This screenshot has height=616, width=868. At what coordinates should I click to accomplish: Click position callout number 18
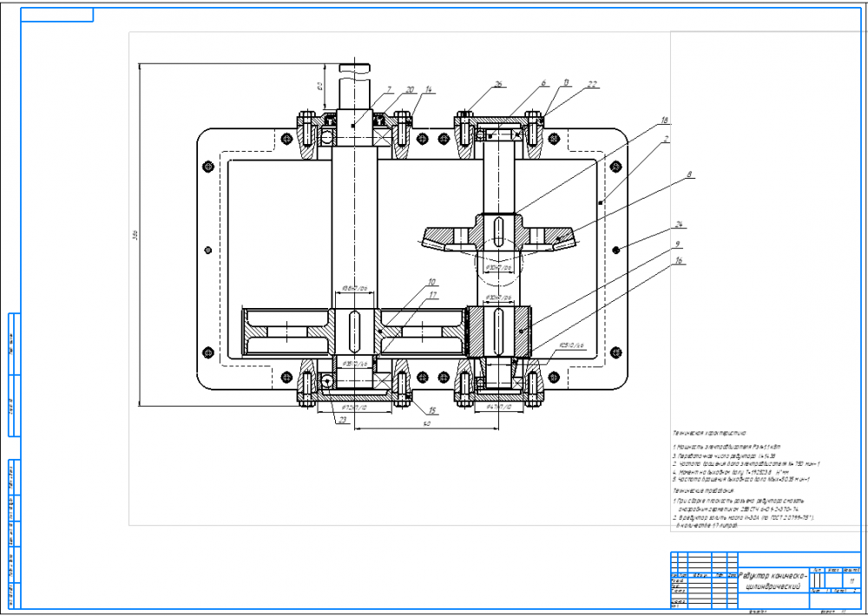(664, 120)
